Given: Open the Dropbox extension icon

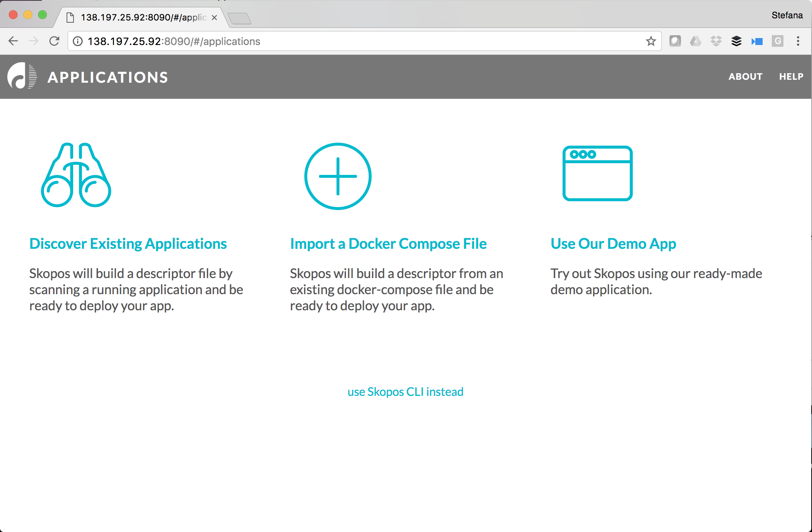Looking at the screenshot, I should [716, 41].
